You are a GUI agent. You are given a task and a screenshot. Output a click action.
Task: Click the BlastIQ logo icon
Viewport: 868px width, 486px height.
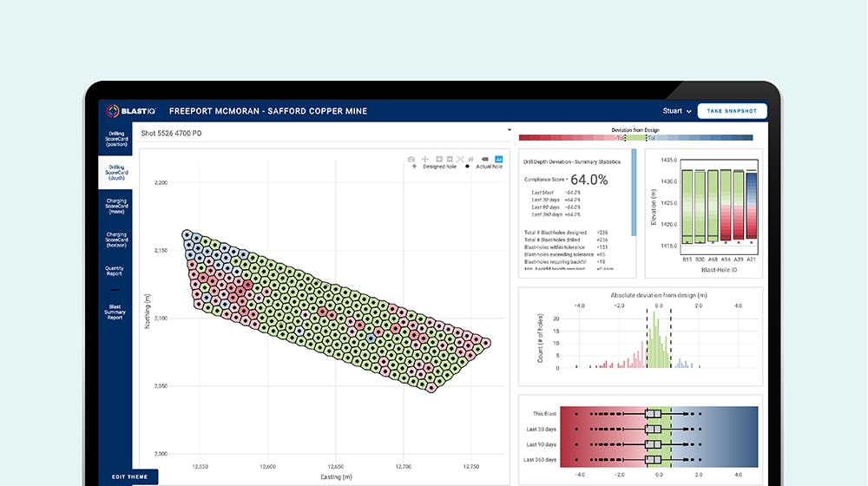pyautogui.click(x=112, y=111)
